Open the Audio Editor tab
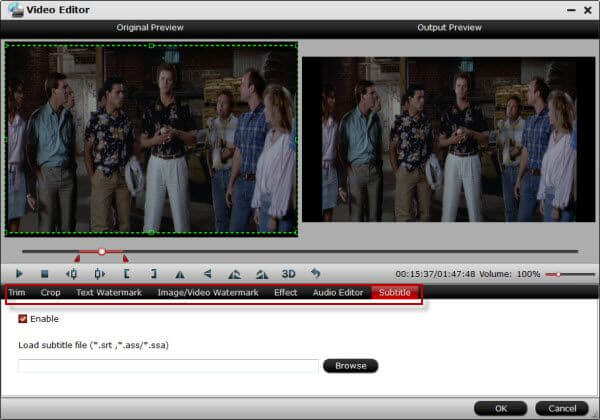600x420 pixels. tap(337, 293)
